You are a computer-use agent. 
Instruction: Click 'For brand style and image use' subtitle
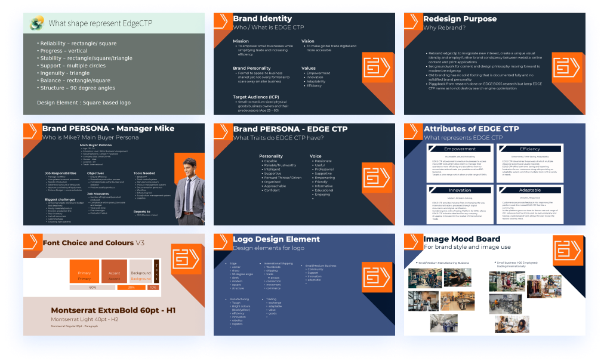(x=467, y=247)
